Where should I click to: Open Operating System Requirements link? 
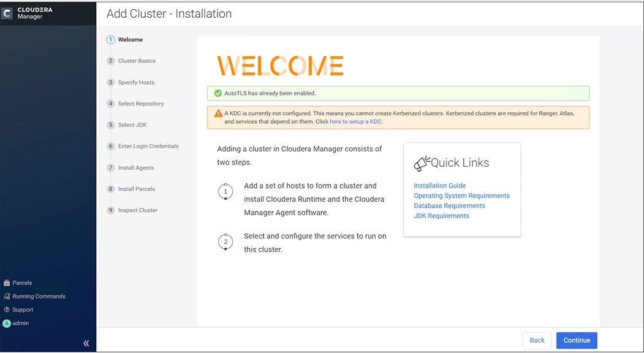point(461,195)
